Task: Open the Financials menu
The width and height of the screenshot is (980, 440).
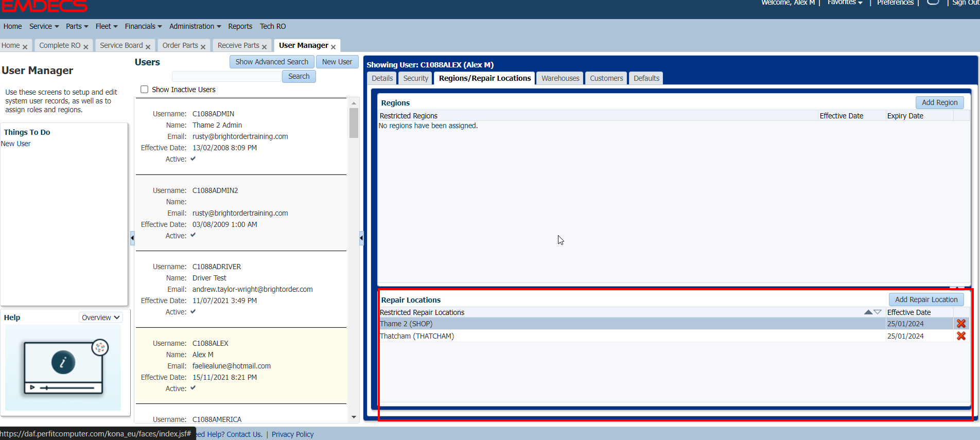Action: click(x=143, y=26)
